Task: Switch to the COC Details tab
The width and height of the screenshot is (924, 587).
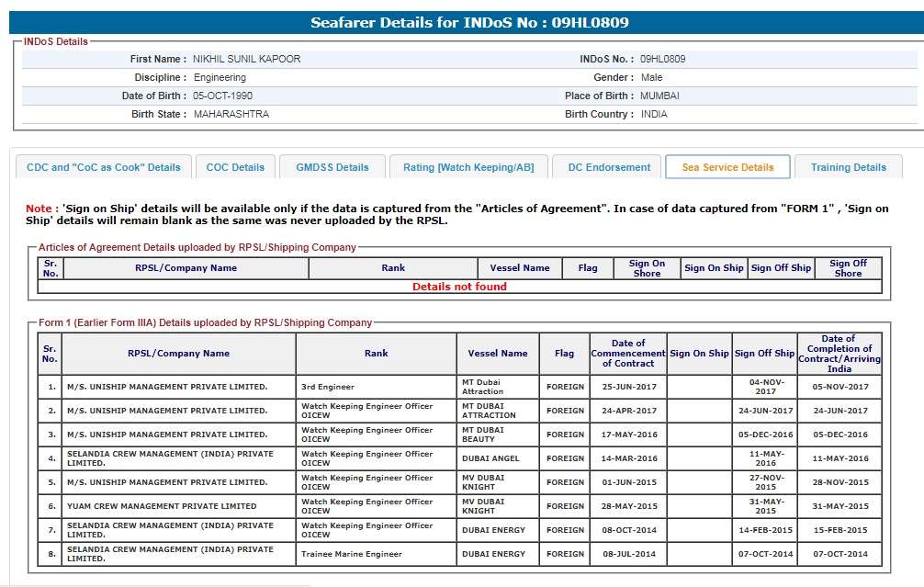Action: (x=235, y=167)
